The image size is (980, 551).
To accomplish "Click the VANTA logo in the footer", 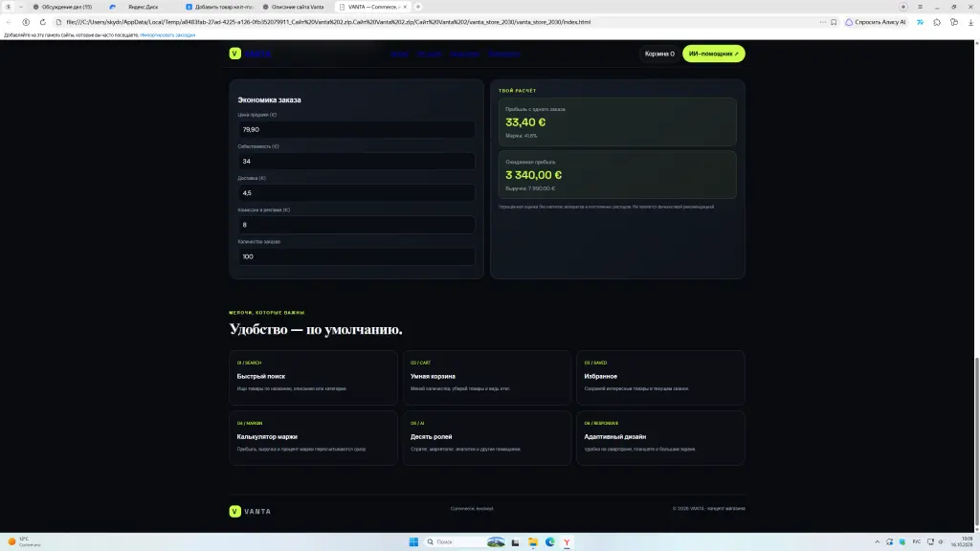I will coord(250,511).
